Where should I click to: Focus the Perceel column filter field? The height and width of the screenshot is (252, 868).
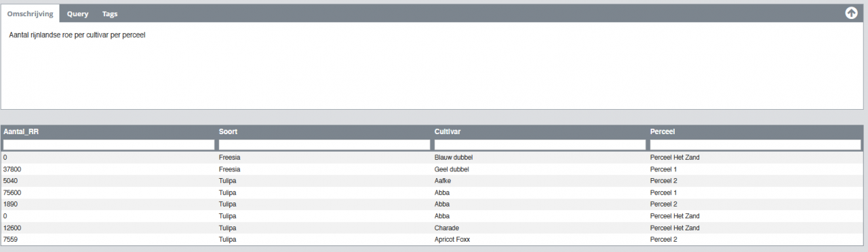click(755, 144)
